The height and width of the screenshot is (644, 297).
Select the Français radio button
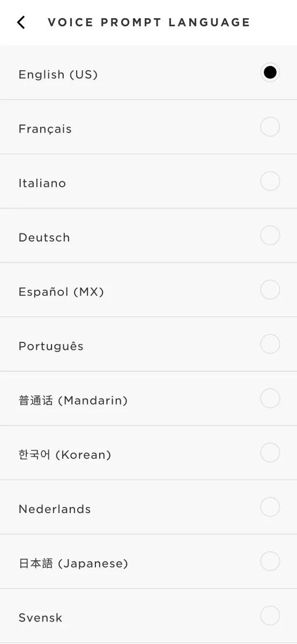(x=270, y=127)
